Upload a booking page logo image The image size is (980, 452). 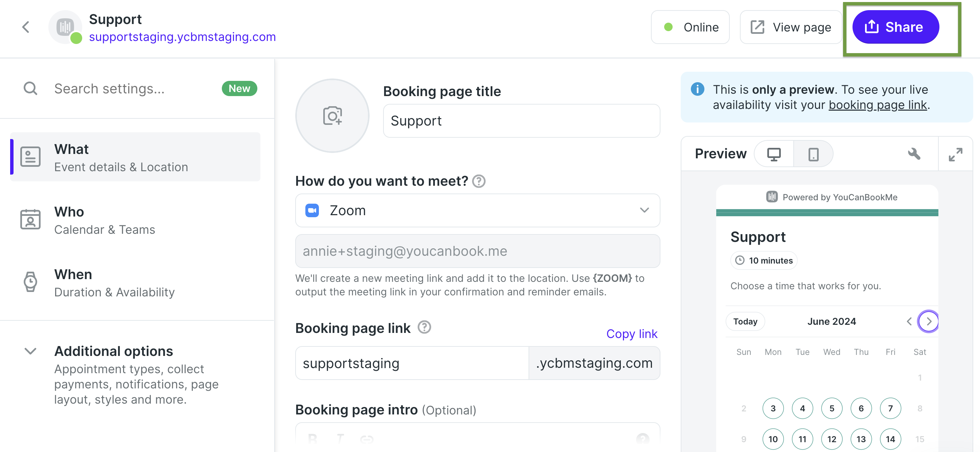(332, 116)
